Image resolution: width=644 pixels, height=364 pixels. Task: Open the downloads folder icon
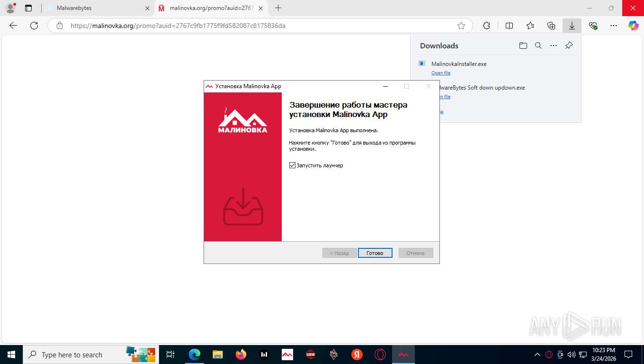(x=523, y=45)
